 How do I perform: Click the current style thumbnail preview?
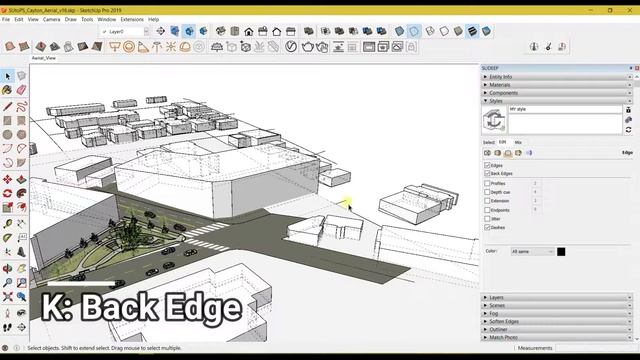[494, 120]
